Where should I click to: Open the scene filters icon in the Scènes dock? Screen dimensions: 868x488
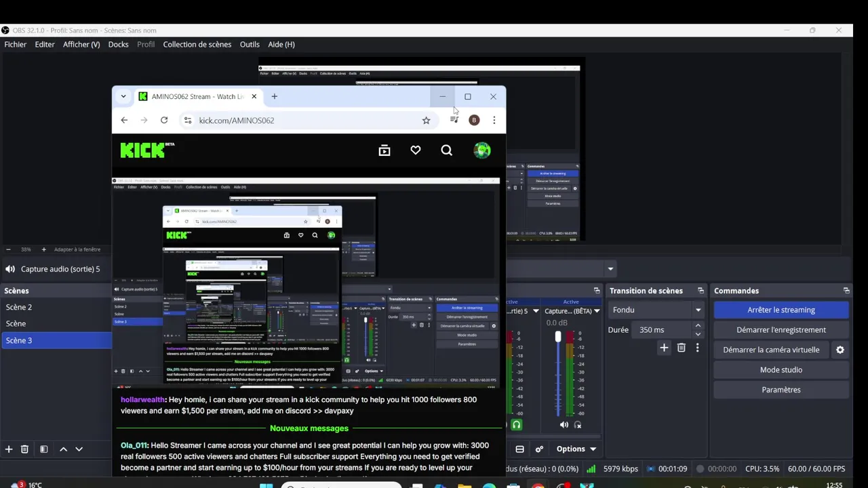coord(43,449)
